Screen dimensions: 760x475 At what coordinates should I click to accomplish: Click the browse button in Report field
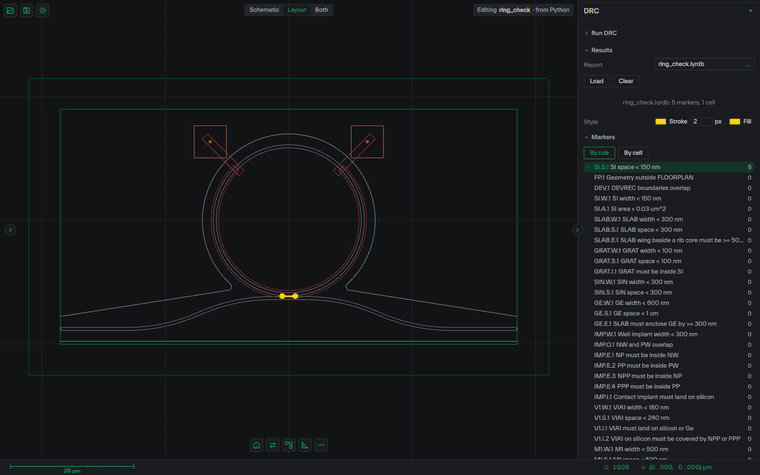(748, 64)
